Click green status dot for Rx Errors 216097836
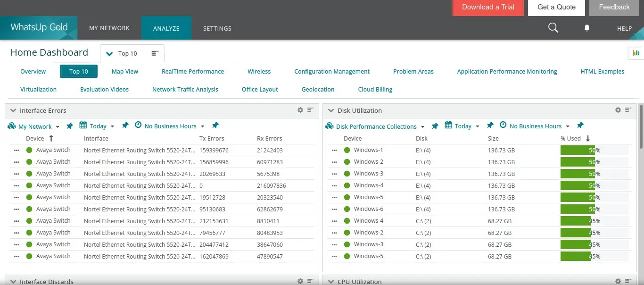 tap(29, 185)
